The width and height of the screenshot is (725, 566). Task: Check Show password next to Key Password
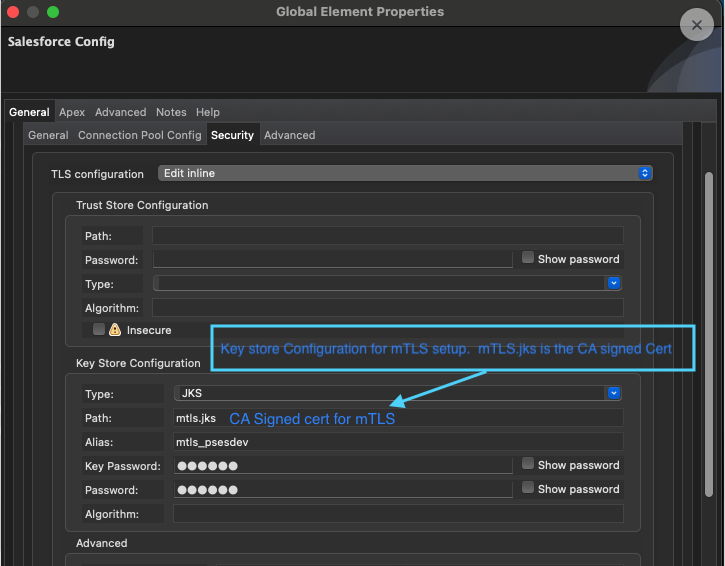coord(528,464)
